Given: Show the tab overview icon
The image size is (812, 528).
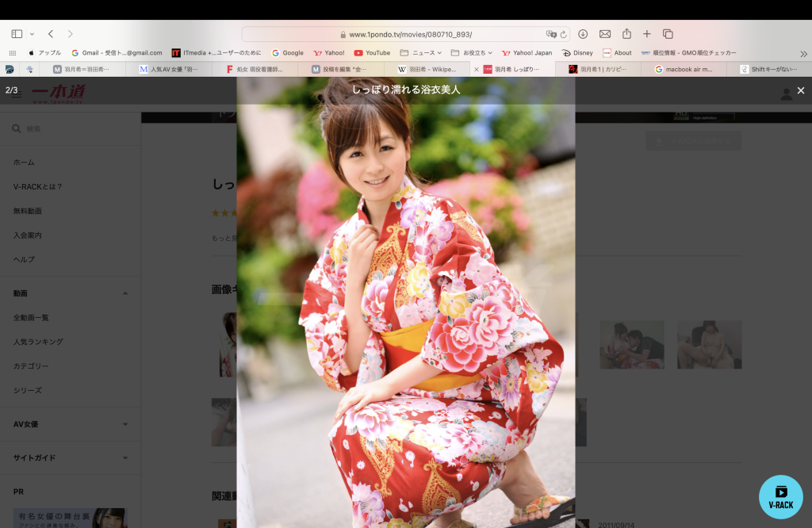Looking at the screenshot, I should 668,34.
